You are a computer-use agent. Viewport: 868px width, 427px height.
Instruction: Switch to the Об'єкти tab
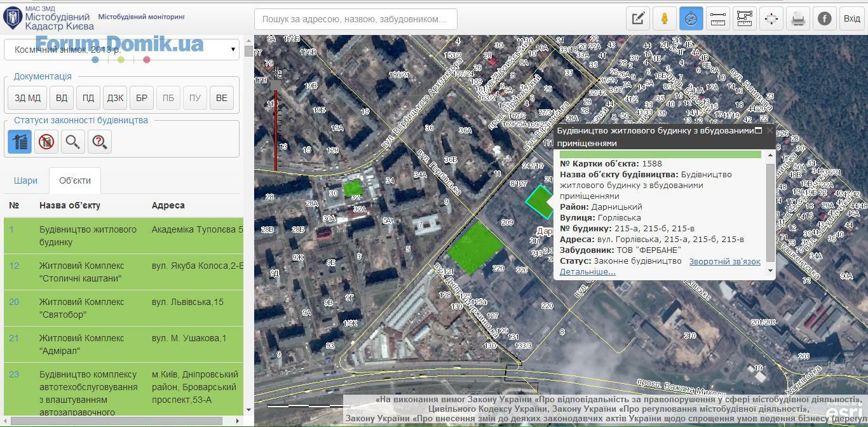75,180
